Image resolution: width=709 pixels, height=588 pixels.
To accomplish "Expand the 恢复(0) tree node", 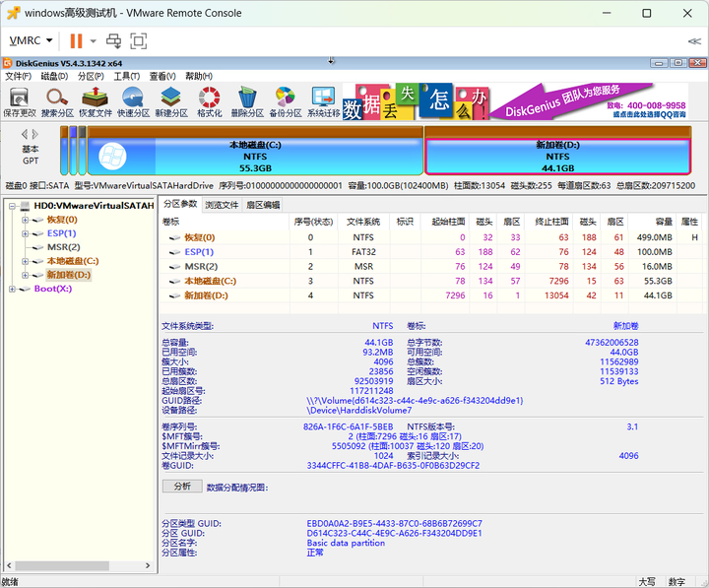I will pos(26,221).
